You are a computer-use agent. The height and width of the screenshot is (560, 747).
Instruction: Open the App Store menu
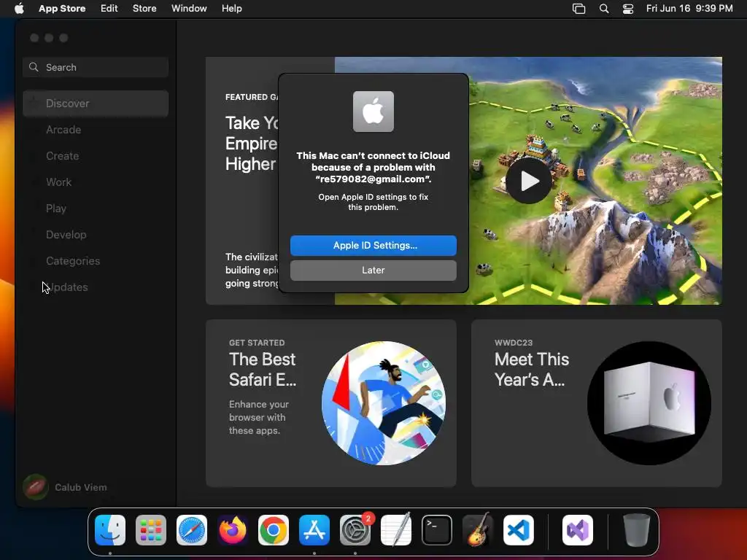pyautogui.click(x=62, y=9)
